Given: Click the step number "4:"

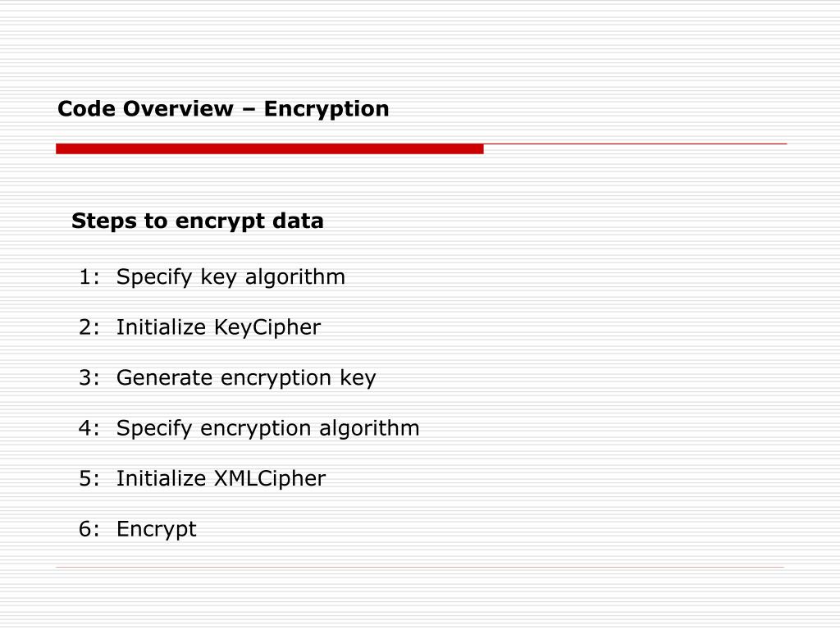Looking at the screenshot, I should pyautogui.click(x=89, y=428).
